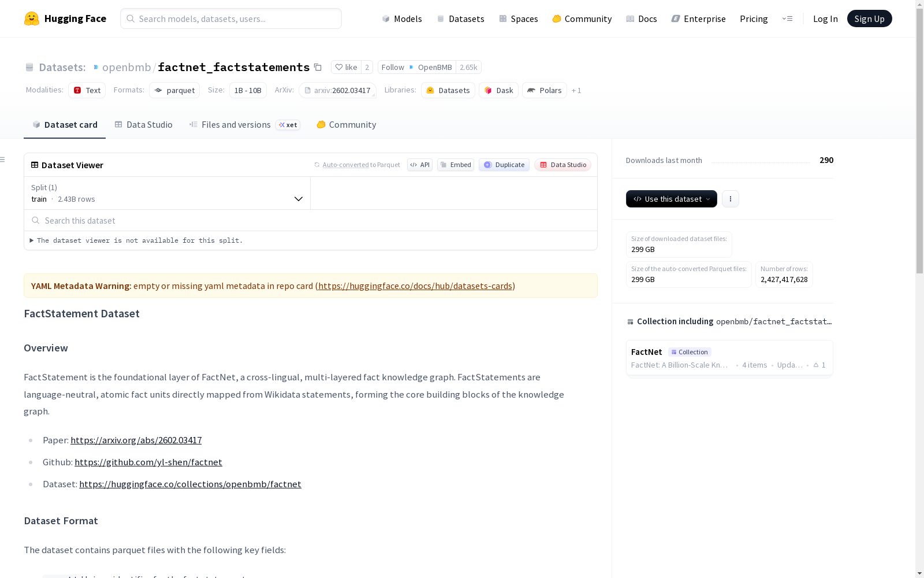
Task: Open the arxiv.org/abs/2602.03417 paper link
Action: (x=136, y=440)
